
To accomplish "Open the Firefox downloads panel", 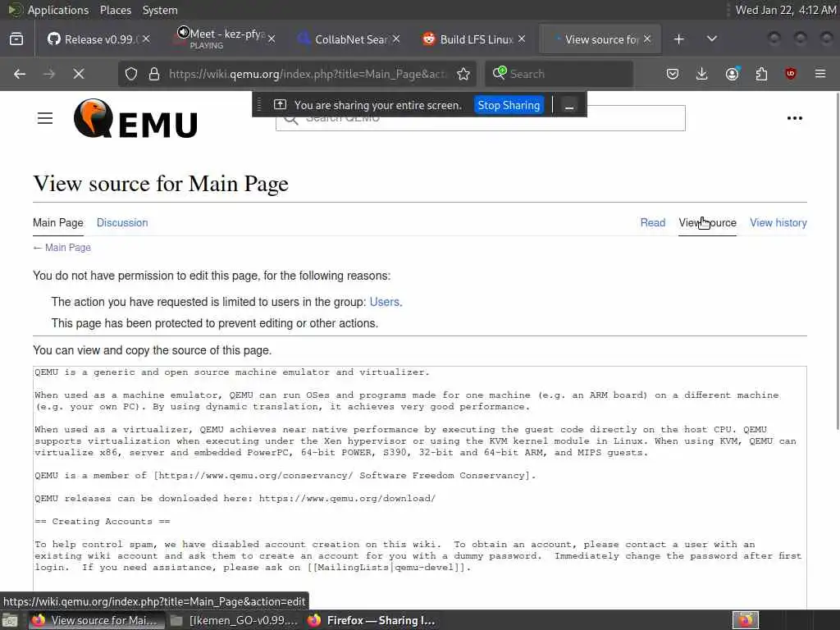I will [702, 74].
